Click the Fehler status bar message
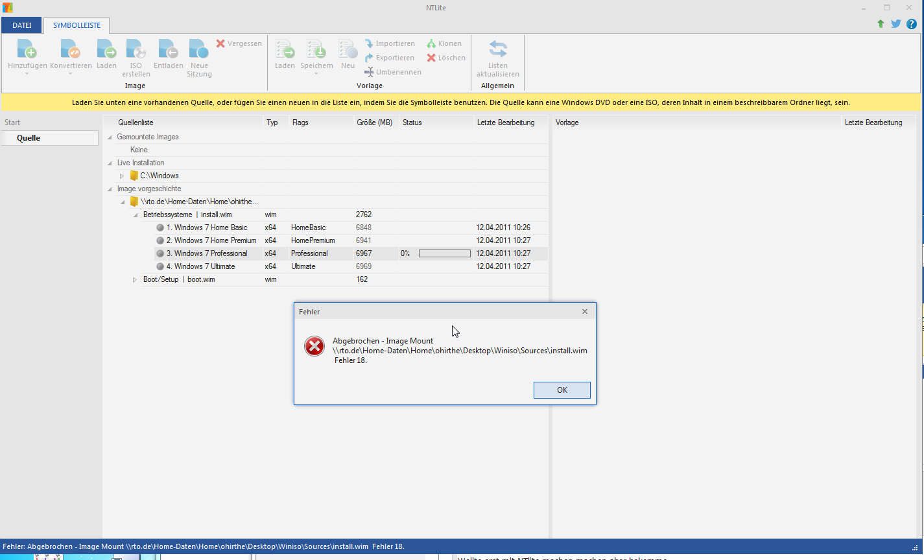The width and height of the screenshot is (924, 560). click(x=204, y=546)
